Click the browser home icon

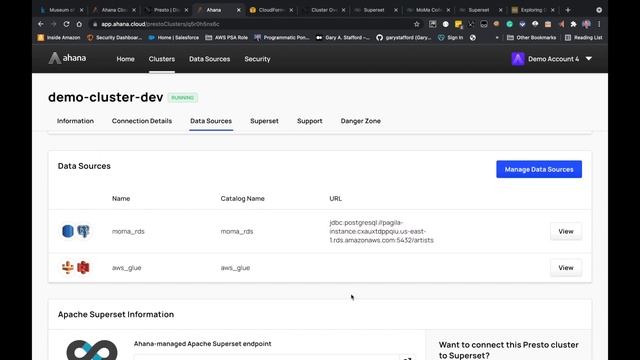[x=79, y=24]
